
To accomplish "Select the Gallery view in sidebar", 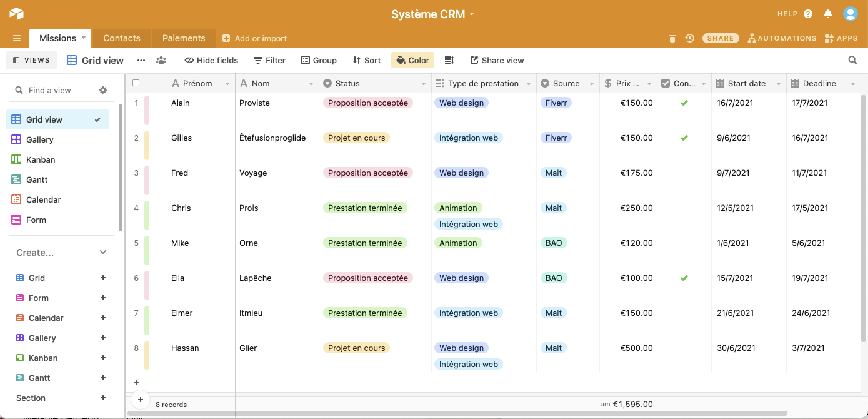I will 58,139.
